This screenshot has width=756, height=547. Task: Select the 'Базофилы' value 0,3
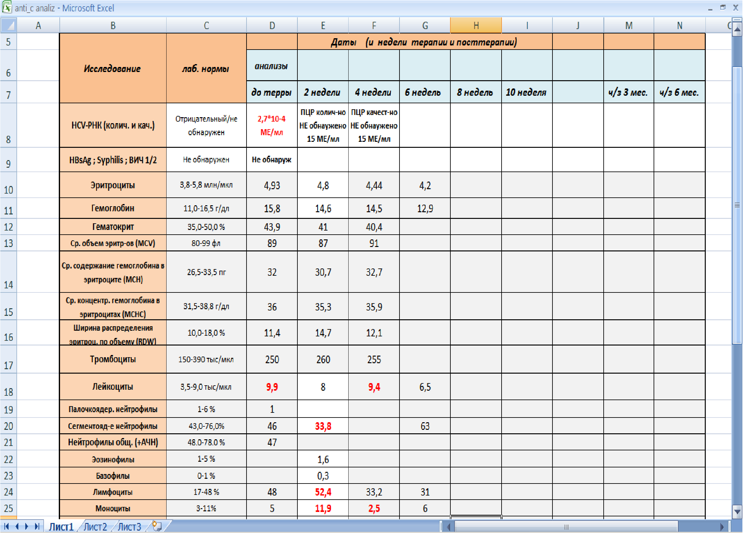(323, 475)
